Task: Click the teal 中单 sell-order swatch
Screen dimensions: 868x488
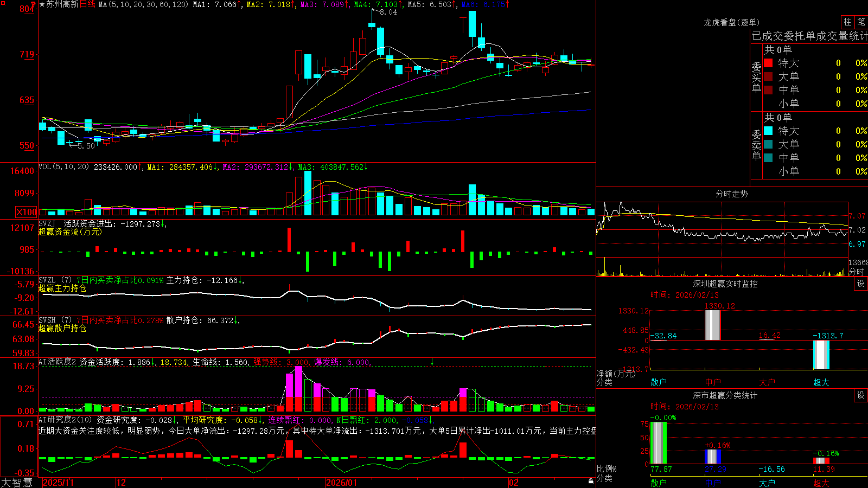Action: pyautogui.click(x=768, y=158)
